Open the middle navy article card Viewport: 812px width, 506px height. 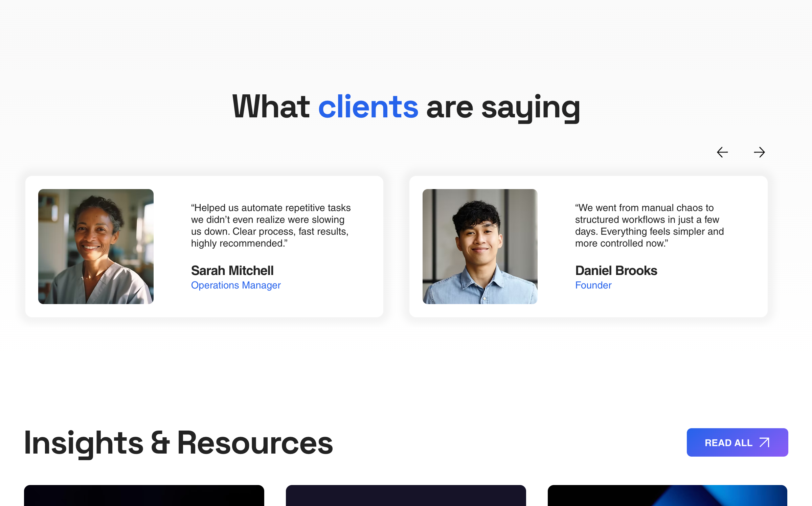point(406,496)
